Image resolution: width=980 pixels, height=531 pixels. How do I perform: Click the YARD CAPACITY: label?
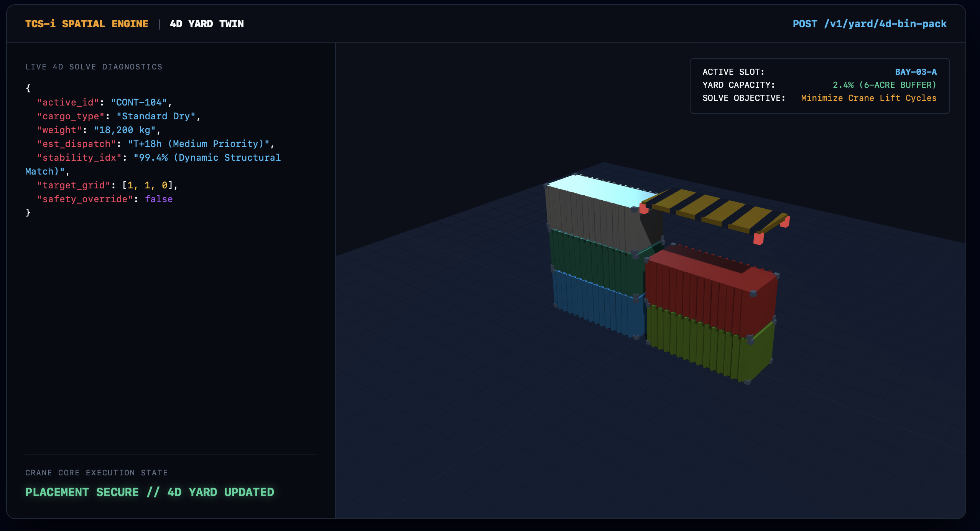coord(738,85)
